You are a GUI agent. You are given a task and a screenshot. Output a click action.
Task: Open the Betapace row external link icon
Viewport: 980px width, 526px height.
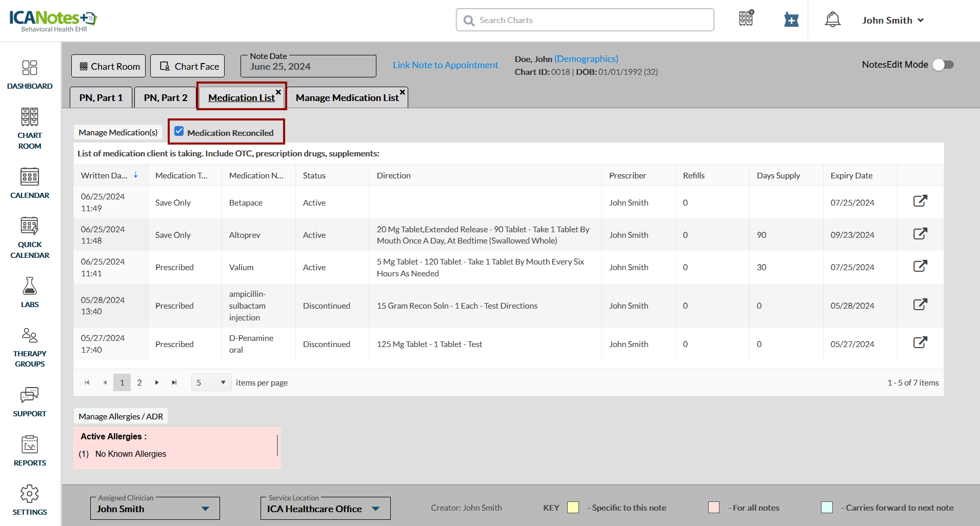tap(920, 201)
